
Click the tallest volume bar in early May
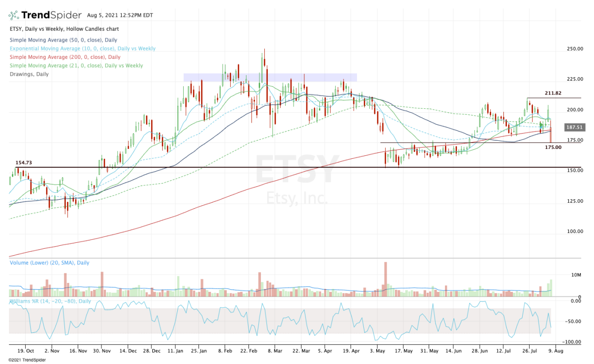click(385, 279)
